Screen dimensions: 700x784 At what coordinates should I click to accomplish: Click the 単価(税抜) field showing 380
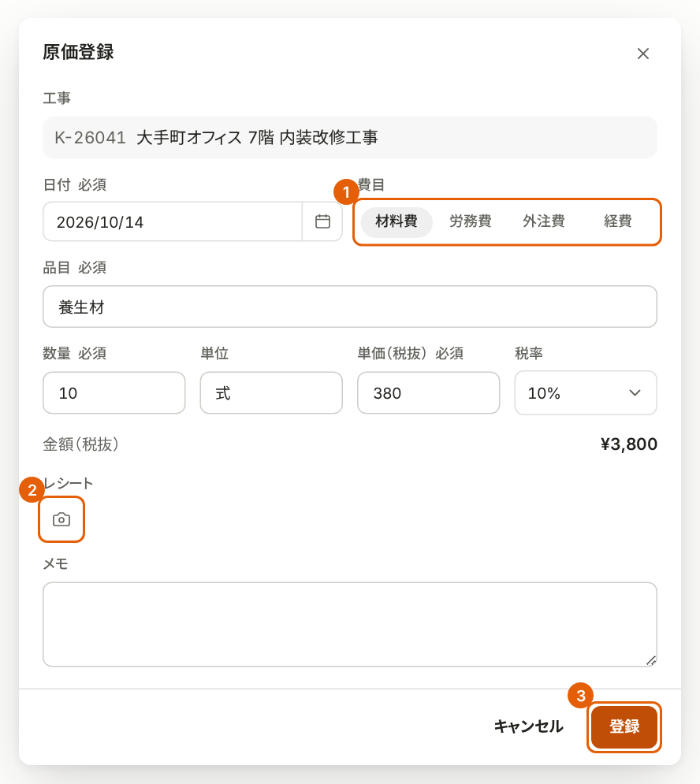pyautogui.click(x=428, y=393)
